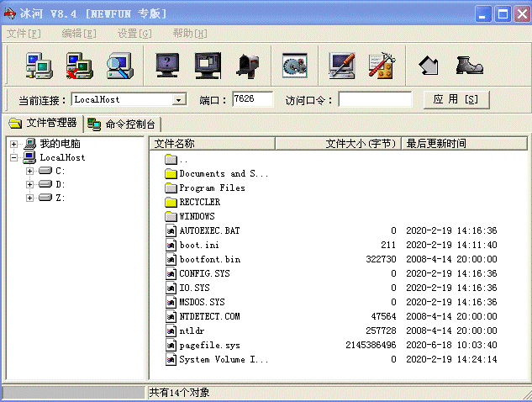Click the delete host icon with red X
The height and width of the screenshot is (402, 532).
(x=79, y=66)
